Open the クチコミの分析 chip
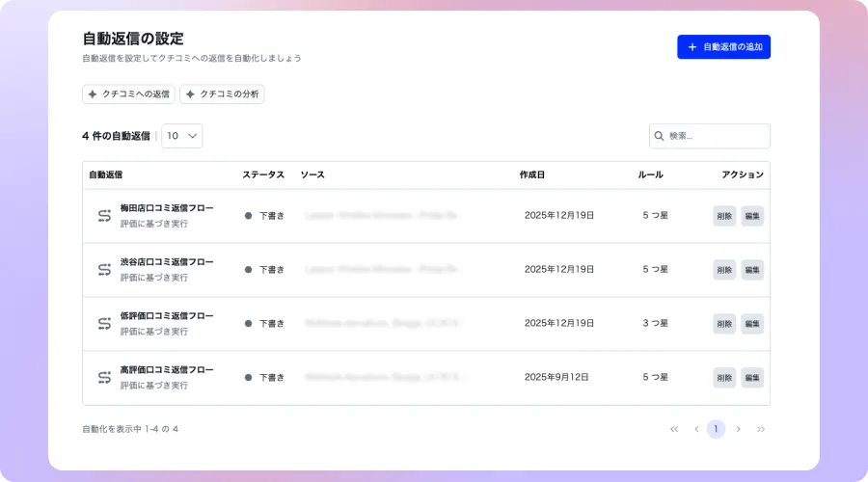 coord(222,94)
